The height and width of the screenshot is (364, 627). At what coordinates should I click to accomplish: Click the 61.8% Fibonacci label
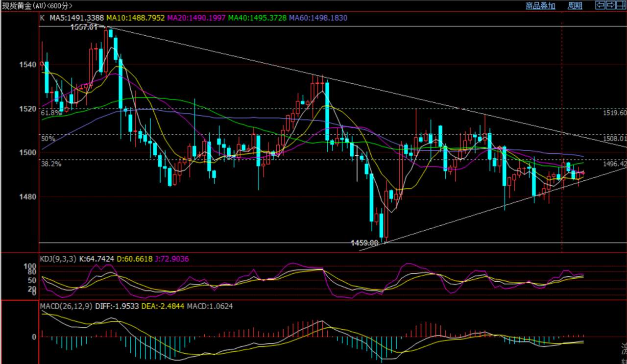51,113
